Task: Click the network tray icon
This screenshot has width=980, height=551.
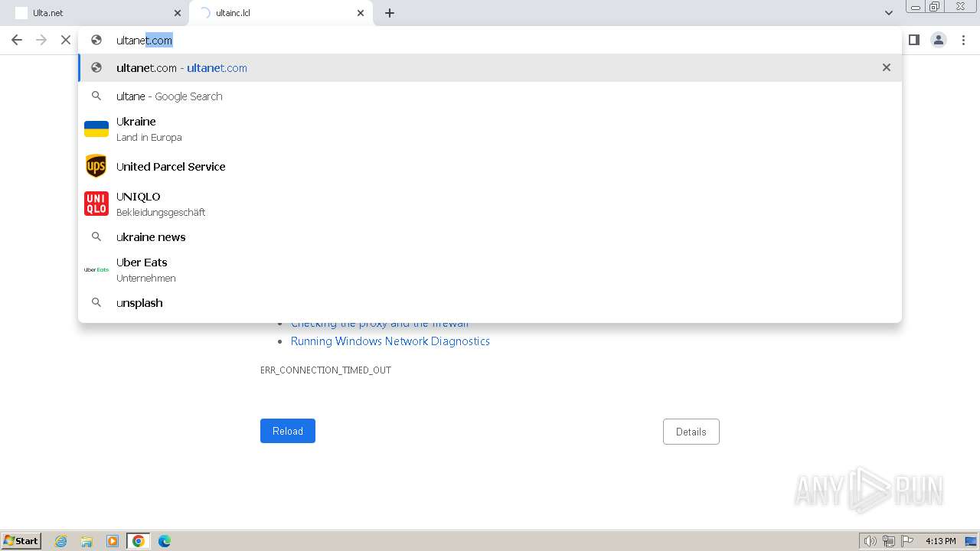Action: coord(889,541)
